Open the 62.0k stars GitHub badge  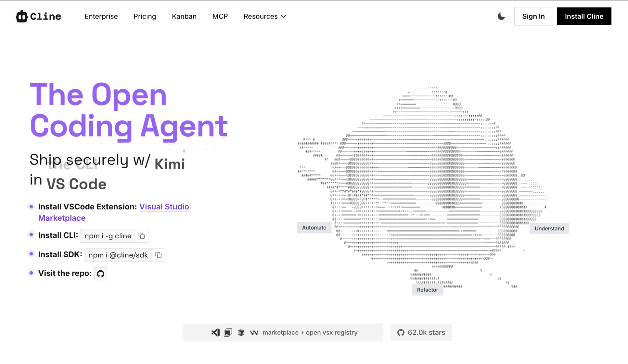tap(421, 332)
